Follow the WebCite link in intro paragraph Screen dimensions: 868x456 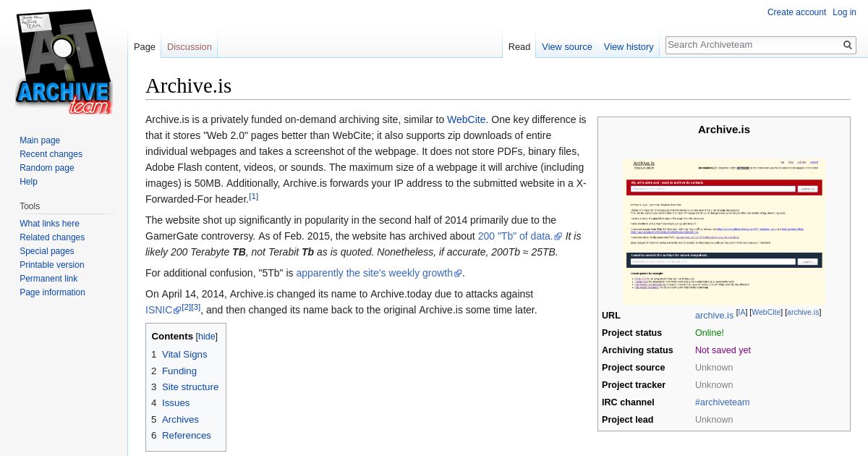pyautogui.click(x=466, y=119)
